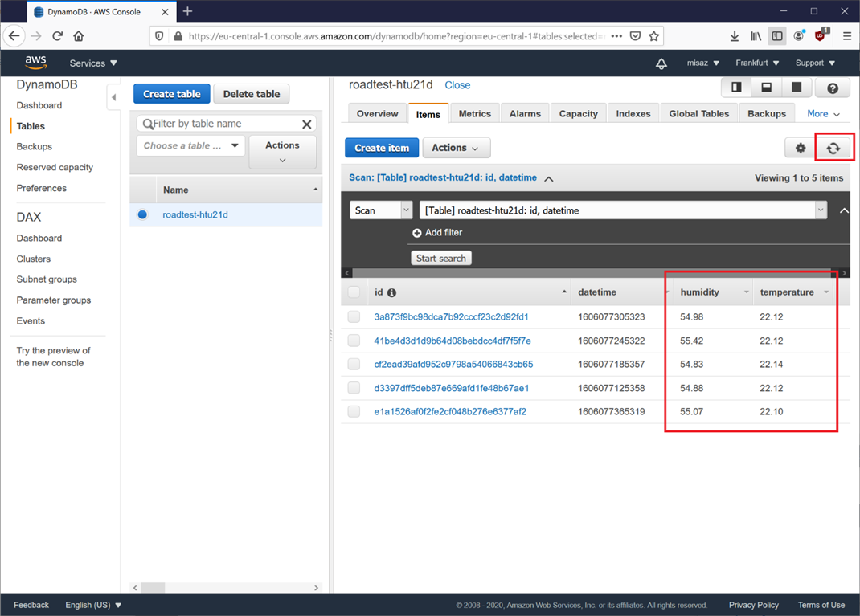Open the browser library icon
The height and width of the screenshot is (616, 860).
[756, 36]
